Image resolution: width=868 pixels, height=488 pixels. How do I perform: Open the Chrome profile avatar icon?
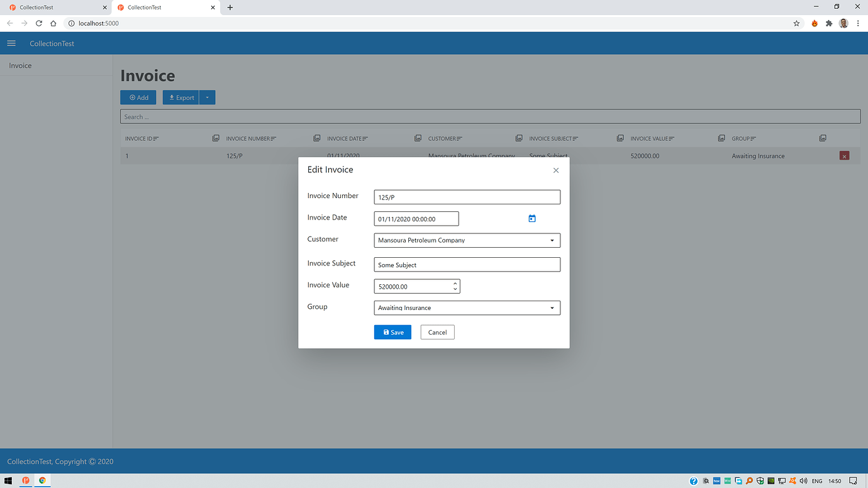point(843,23)
